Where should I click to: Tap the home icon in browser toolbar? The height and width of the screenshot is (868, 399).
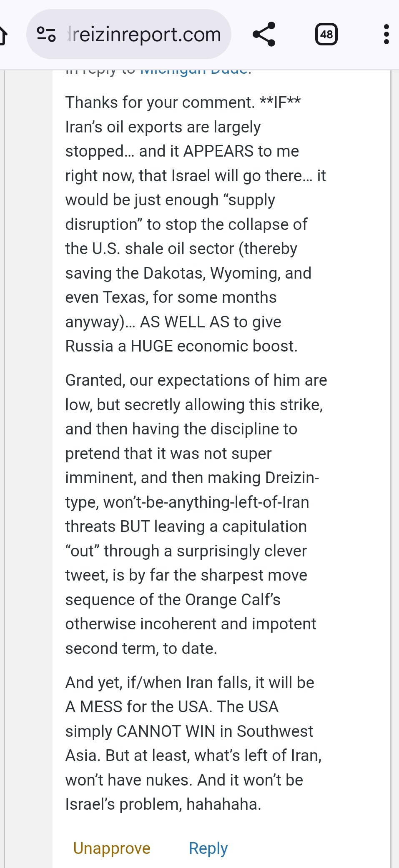pyautogui.click(x=3, y=35)
